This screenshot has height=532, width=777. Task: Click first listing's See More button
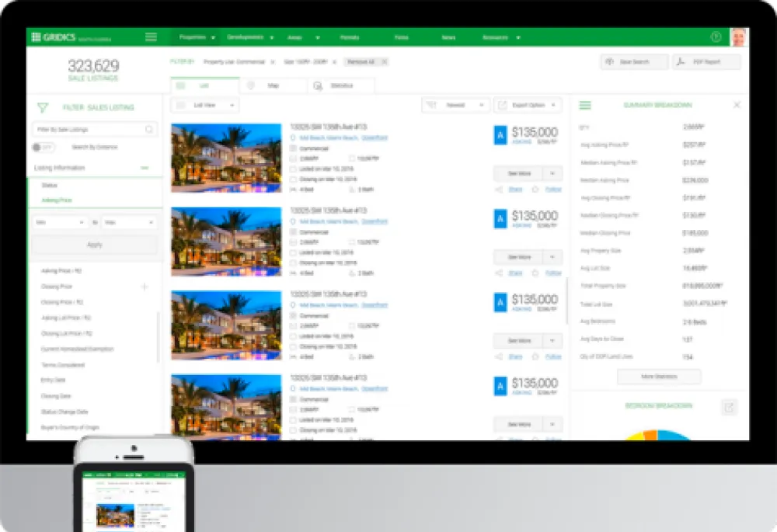click(519, 173)
